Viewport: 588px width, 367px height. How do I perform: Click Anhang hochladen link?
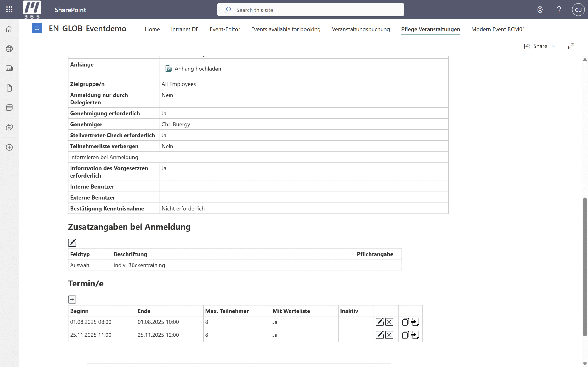pos(198,69)
